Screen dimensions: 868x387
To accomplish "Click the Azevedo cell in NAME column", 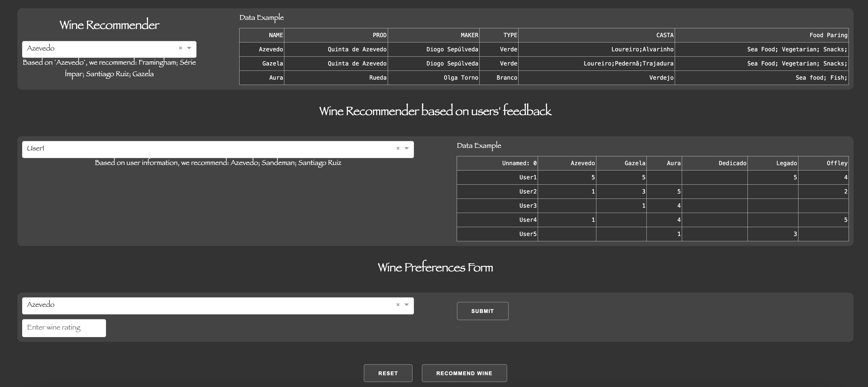I will tap(262, 49).
